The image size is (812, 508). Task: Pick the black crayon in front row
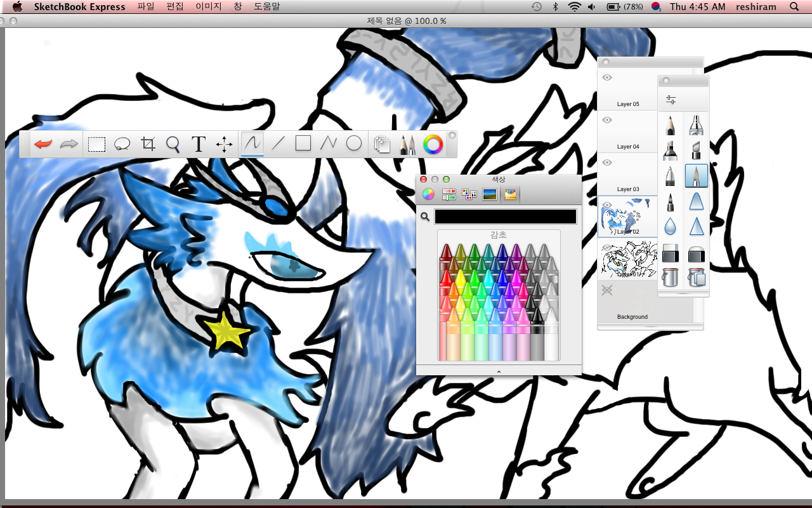tap(537, 334)
